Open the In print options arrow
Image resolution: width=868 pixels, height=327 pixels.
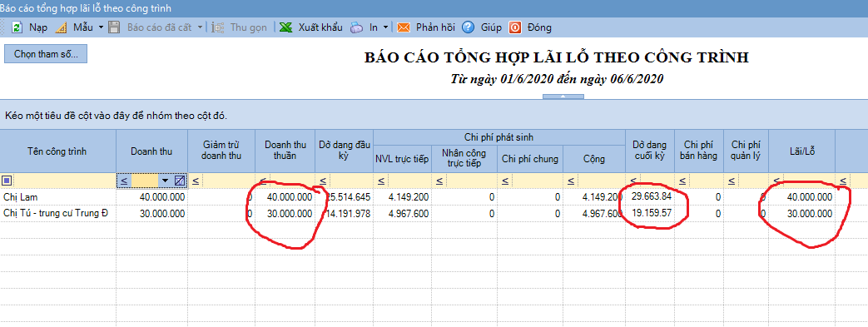(385, 27)
